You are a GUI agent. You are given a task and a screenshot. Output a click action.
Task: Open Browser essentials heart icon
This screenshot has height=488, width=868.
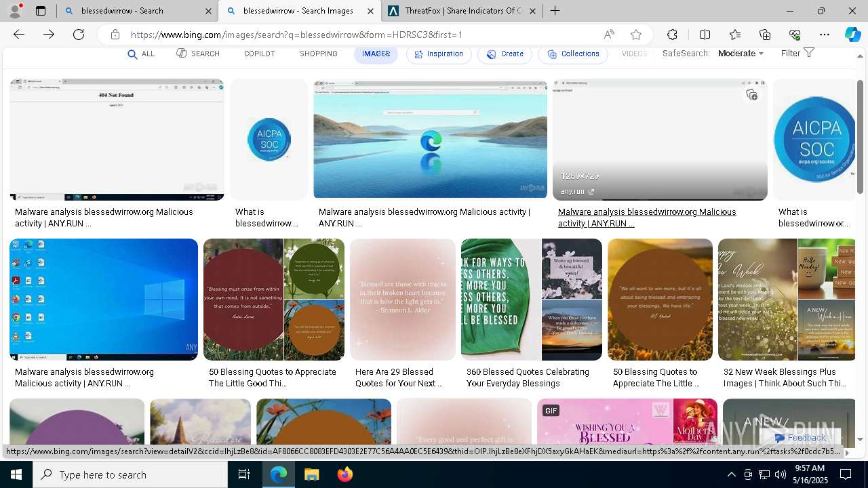click(795, 35)
